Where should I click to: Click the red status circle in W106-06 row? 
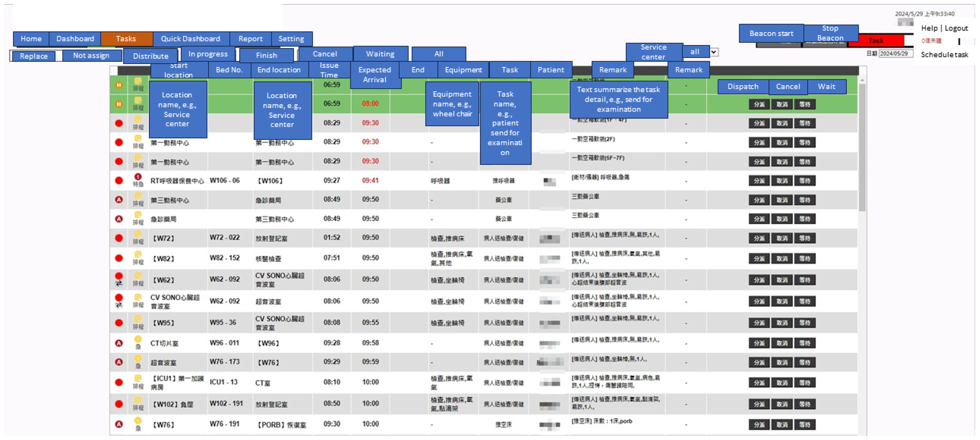pos(119,180)
